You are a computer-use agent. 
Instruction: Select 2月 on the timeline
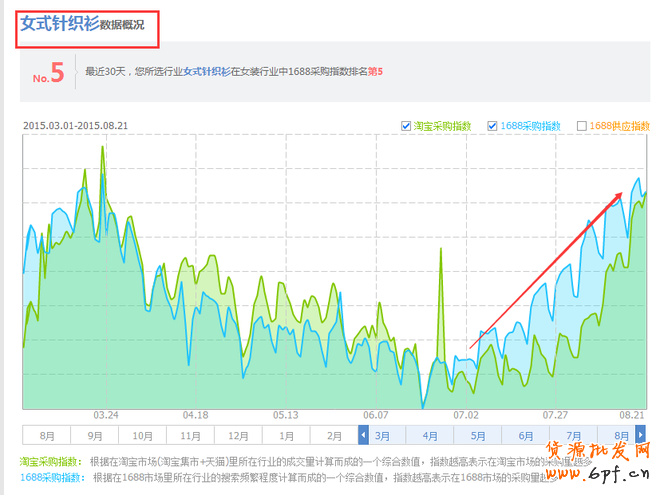334,436
